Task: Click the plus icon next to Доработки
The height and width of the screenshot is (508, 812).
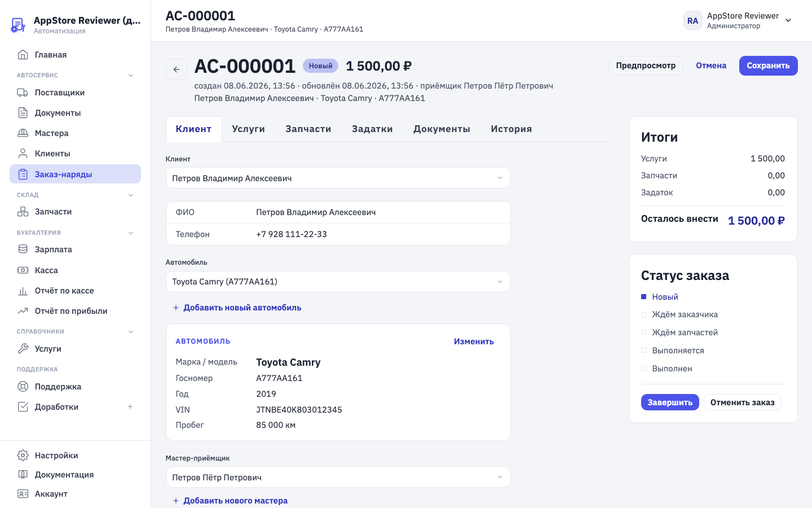Action: click(x=130, y=407)
